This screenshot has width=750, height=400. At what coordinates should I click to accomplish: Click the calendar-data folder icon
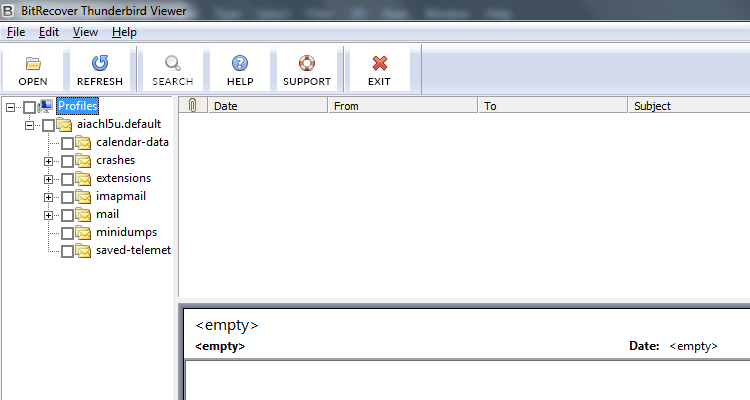point(83,143)
